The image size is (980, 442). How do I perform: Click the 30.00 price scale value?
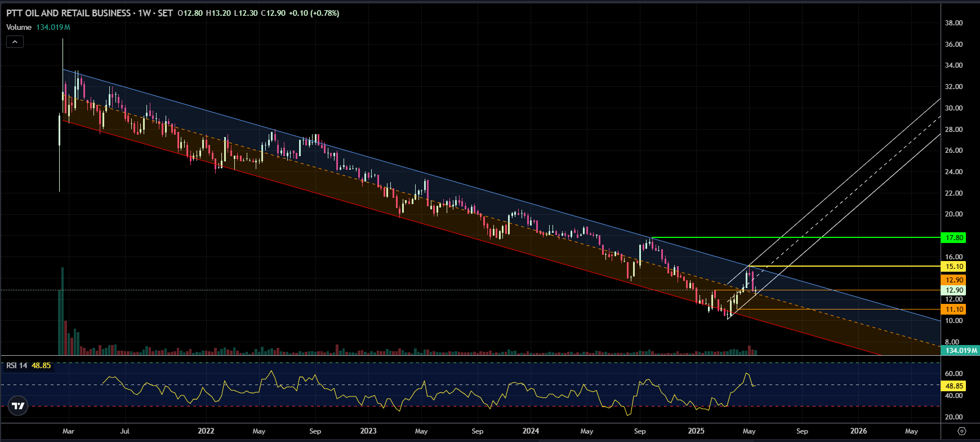pyautogui.click(x=954, y=108)
